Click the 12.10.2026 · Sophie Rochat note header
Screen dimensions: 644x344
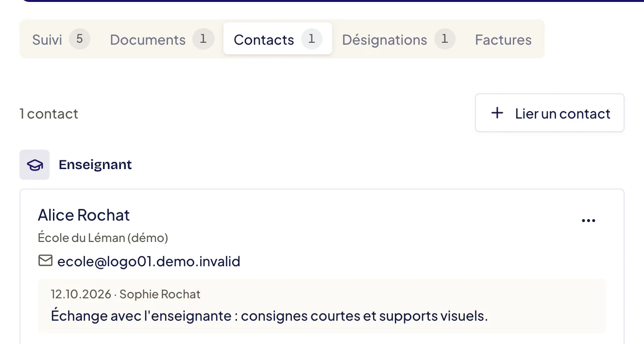point(126,294)
